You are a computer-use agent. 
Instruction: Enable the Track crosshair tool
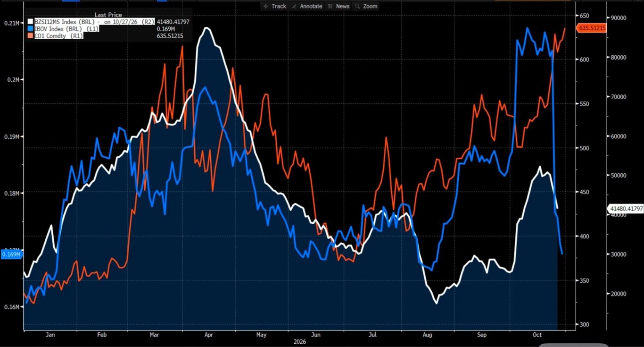[275, 6]
